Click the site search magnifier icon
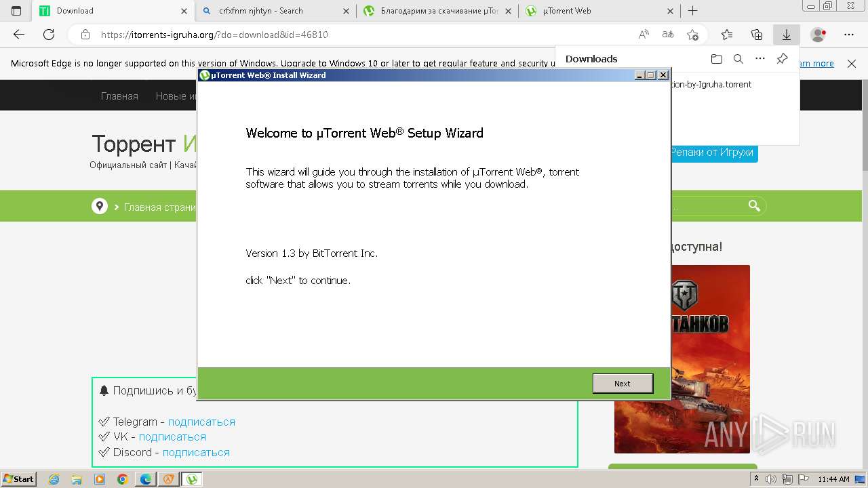This screenshot has height=488, width=868. coord(754,206)
